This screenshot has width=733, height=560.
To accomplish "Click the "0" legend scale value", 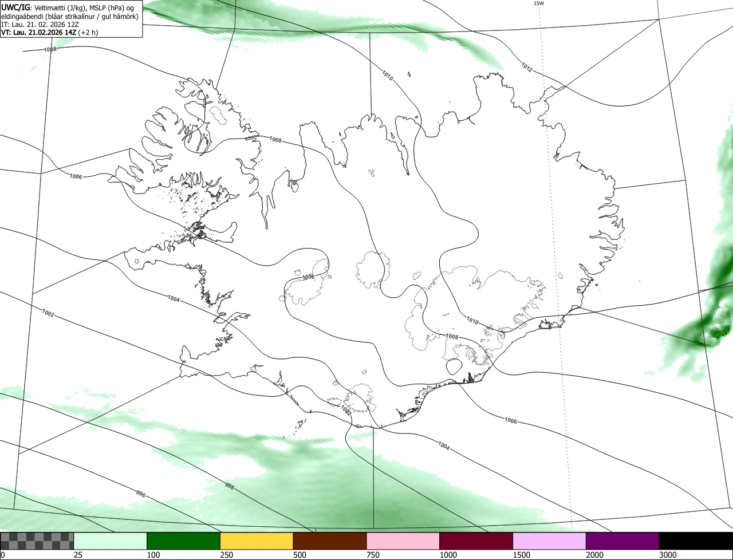I will (x=3, y=555).
